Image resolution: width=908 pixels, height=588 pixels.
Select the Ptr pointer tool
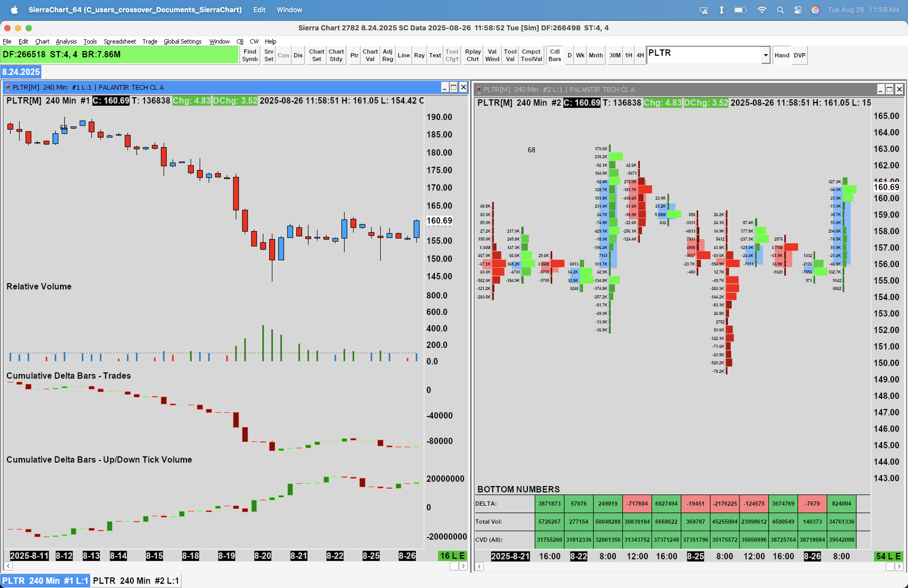point(354,55)
